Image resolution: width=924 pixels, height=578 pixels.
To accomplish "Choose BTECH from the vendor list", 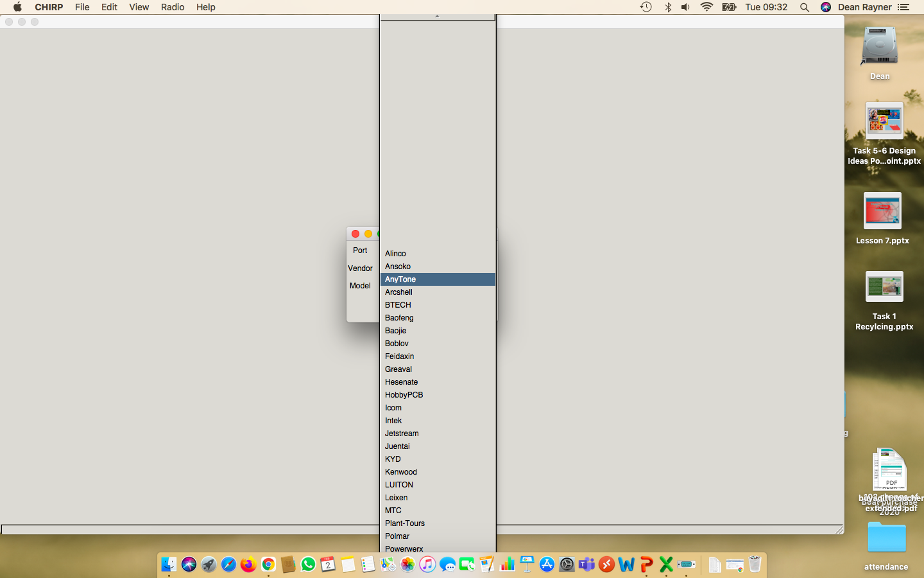I will click(438, 305).
